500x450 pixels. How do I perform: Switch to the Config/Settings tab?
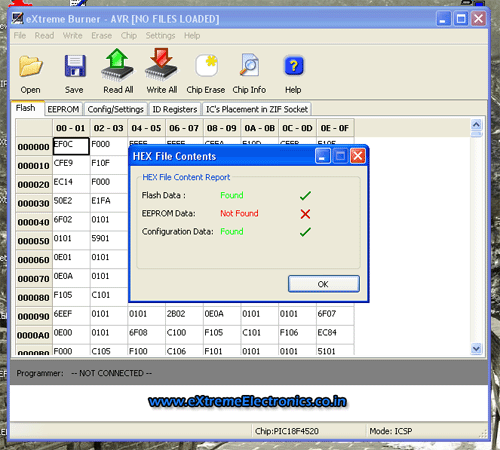click(x=115, y=109)
